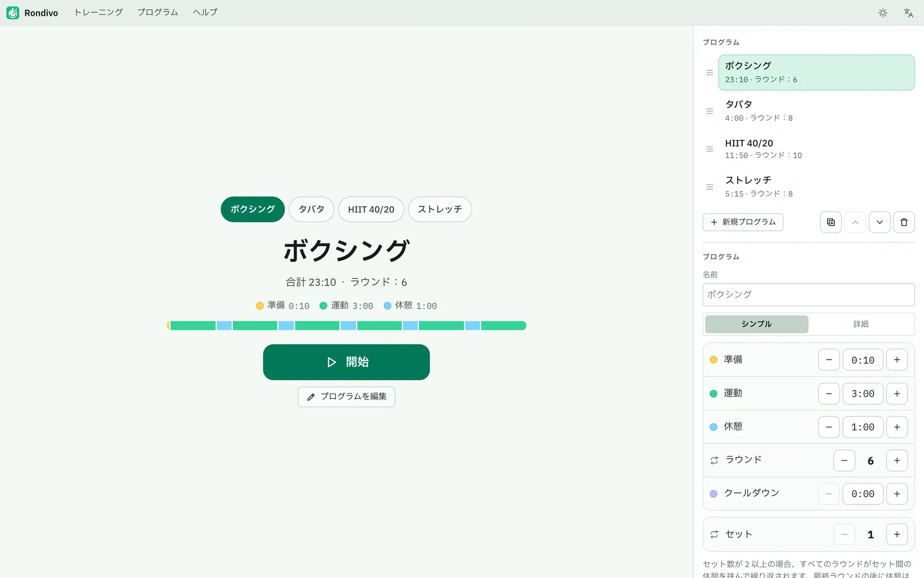This screenshot has height=578, width=924.
Task: Create a 新規プログラム
Action: pyautogui.click(x=743, y=222)
